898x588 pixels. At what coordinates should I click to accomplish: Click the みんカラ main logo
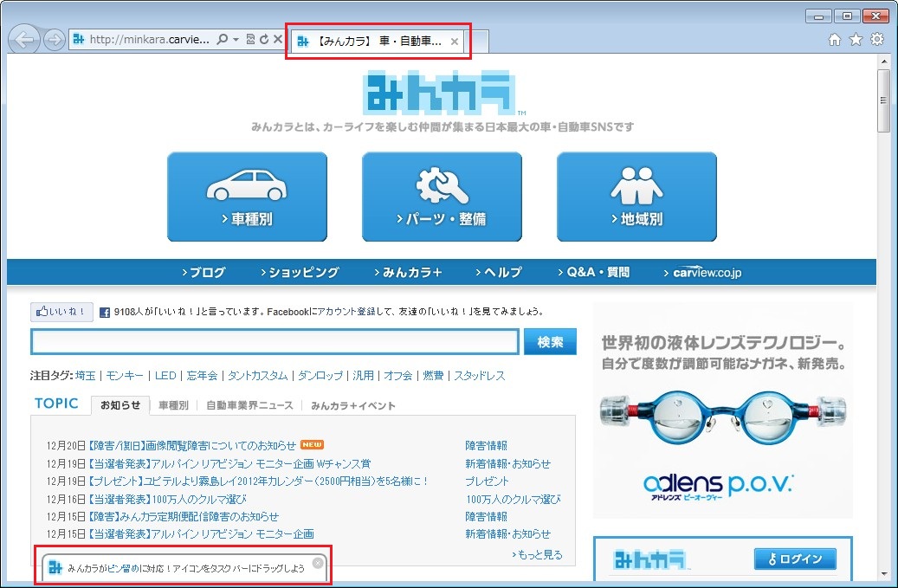[439, 92]
